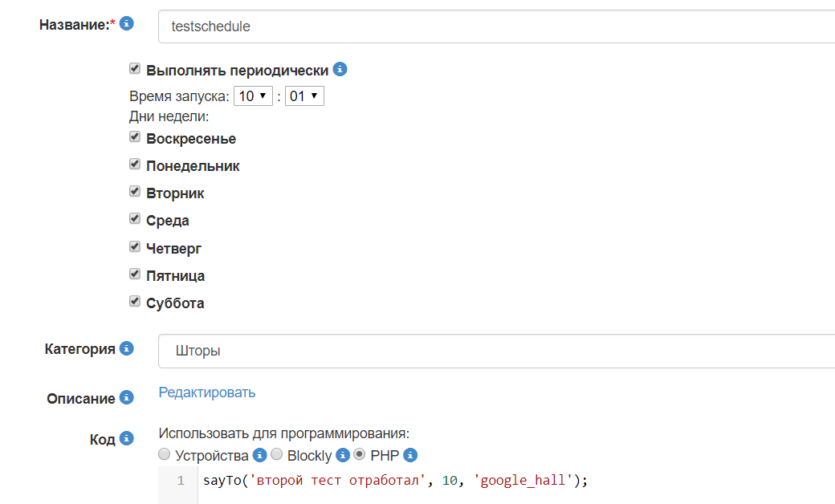Select the Blockly radio button
This screenshot has width=835, height=504.
276,454
